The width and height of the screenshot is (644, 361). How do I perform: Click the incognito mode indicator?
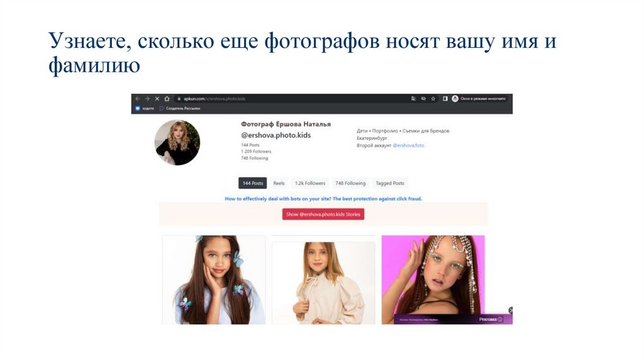click(x=479, y=99)
